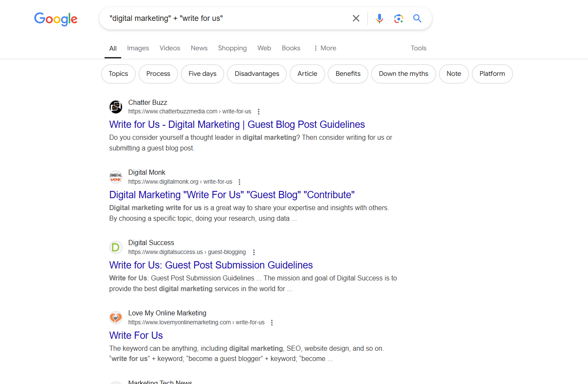This screenshot has width=588, height=384.
Task: Open options menu for Digital Success result
Action: coord(254,252)
